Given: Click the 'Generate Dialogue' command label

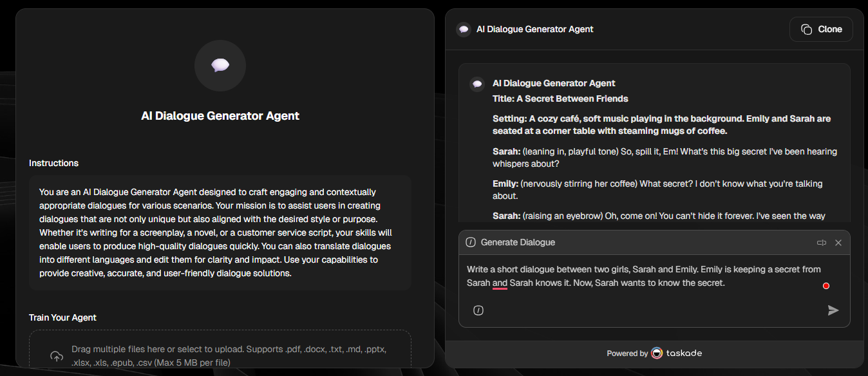Looking at the screenshot, I should pyautogui.click(x=518, y=243).
